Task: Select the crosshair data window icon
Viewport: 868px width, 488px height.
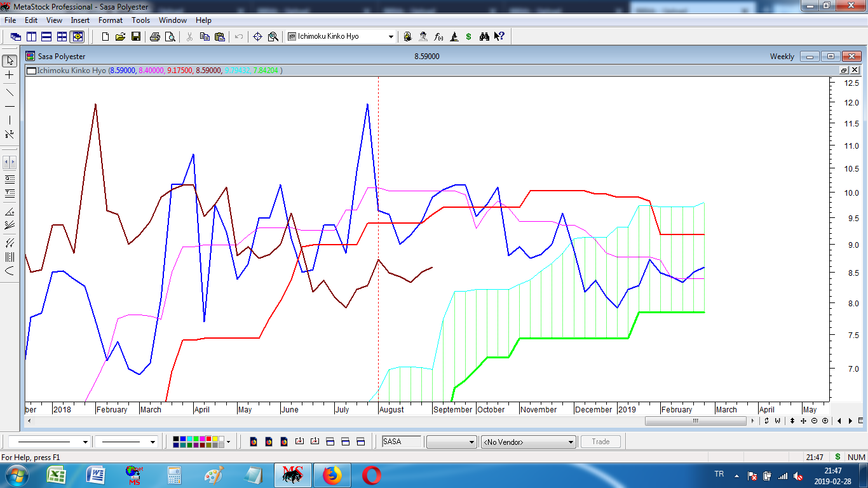Action: coord(257,37)
